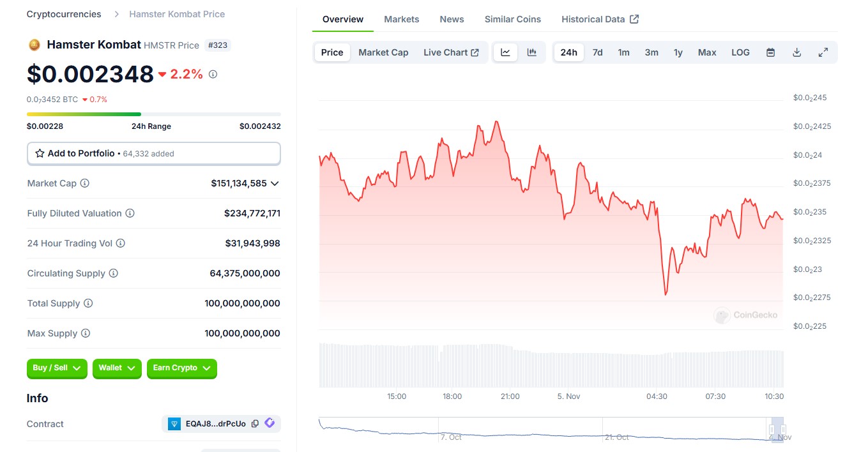Image resolution: width=868 pixels, height=452 pixels.
Task: Open the calendar date range picker
Action: point(770,52)
